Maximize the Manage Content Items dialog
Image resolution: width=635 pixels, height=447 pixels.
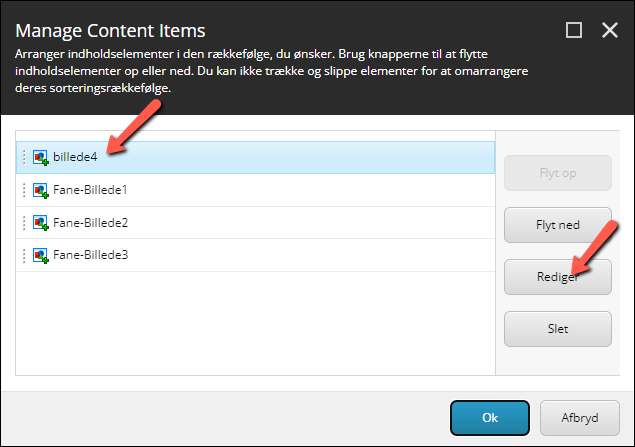(574, 30)
